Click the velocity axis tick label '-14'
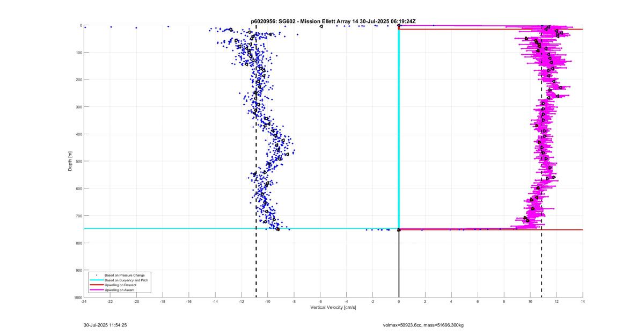Screen dimensions: 644x334 (x=215, y=302)
